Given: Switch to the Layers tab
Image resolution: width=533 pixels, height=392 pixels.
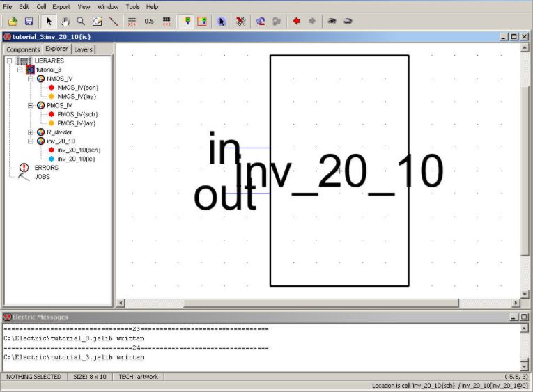Looking at the screenshot, I should 83,49.
